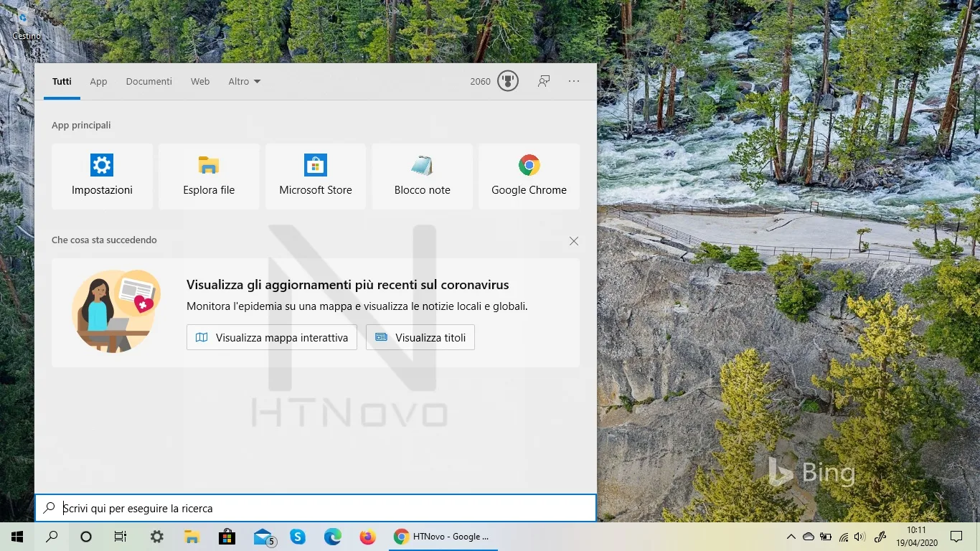Open Skype from the taskbar
This screenshot has height=551, width=980.
click(298, 537)
